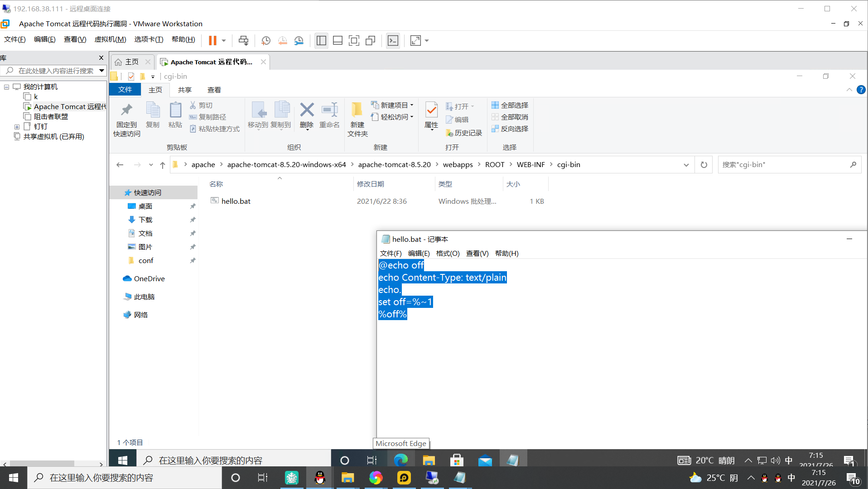The image size is (868, 489).
Task: Open Microsoft Edge in the VM taskbar
Action: 400,460
